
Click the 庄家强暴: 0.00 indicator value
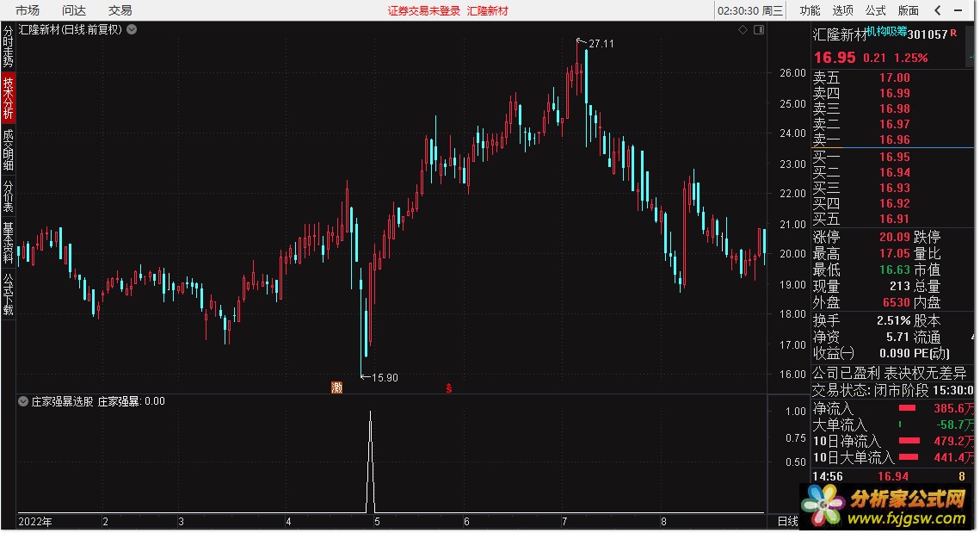132,401
